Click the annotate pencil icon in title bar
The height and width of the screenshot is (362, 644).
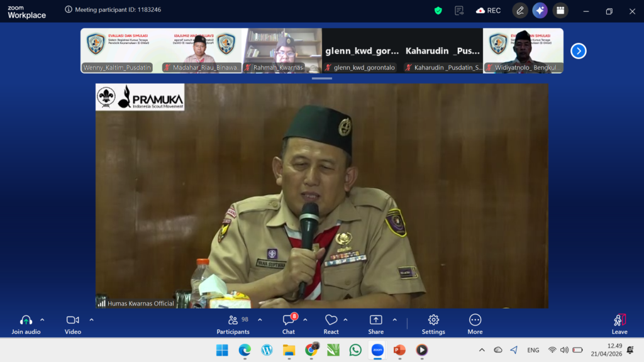click(x=519, y=11)
